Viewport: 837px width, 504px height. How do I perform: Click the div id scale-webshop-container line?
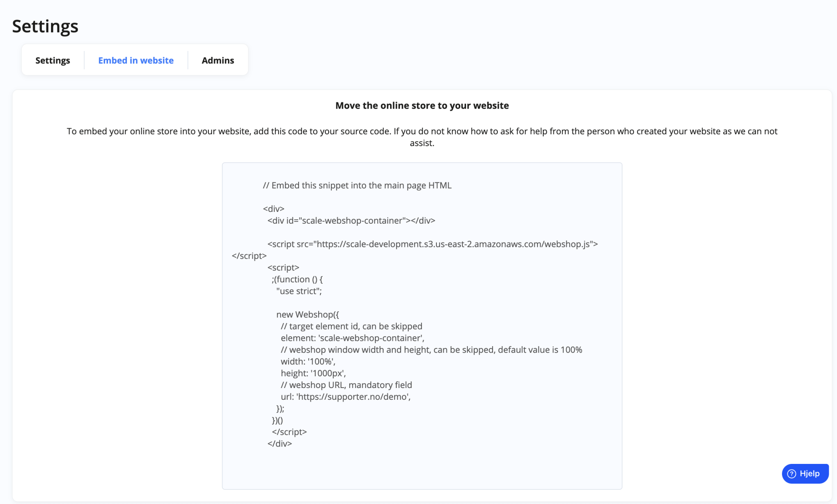click(x=351, y=221)
